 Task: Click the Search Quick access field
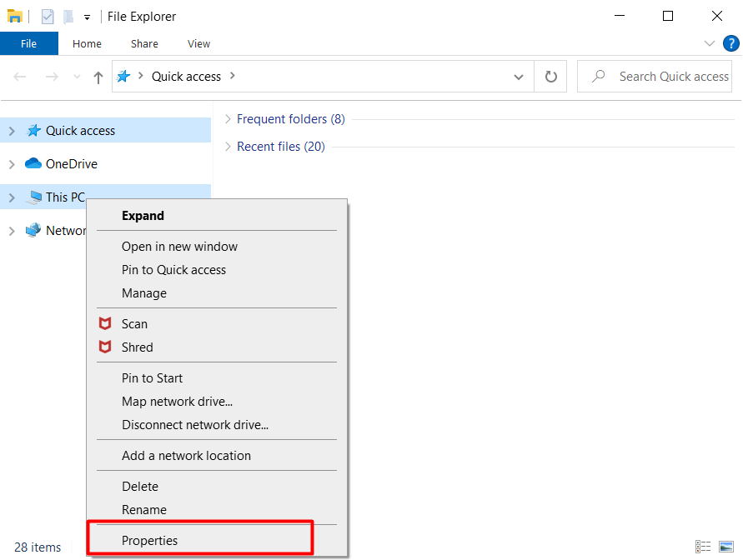[x=655, y=76]
